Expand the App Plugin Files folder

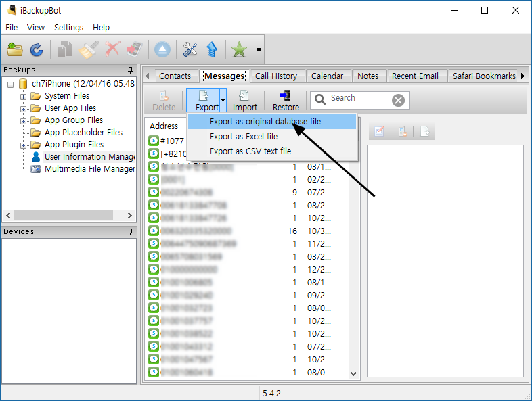point(23,145)
